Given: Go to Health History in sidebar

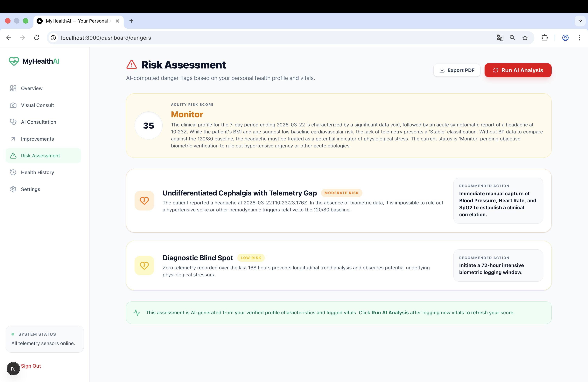Looking at the screenshot, I should [37, 173].
